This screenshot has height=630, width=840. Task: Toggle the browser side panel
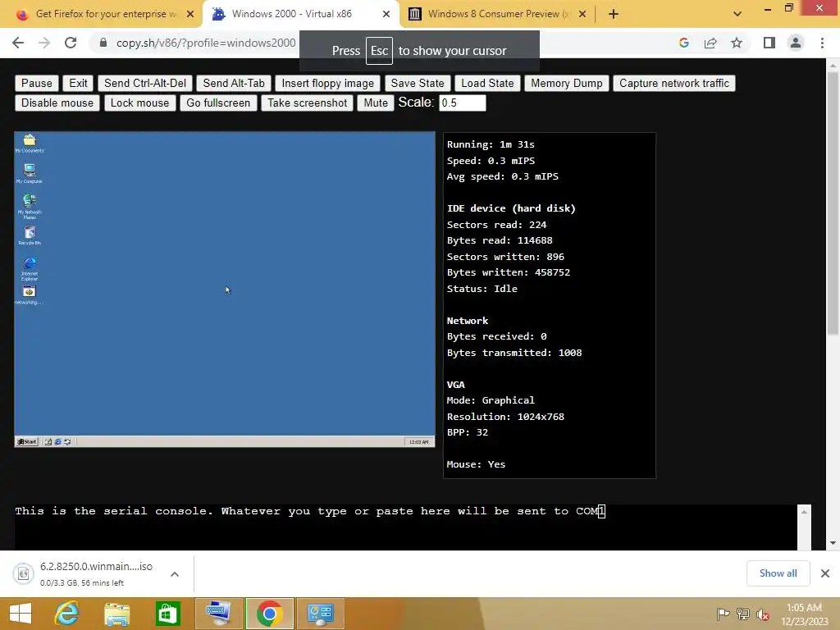pyautogui.click(x=769, y=43)
